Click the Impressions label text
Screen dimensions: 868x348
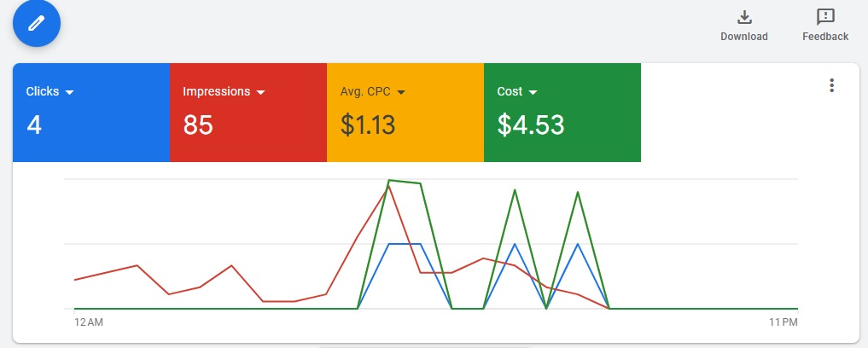(217, 91)
